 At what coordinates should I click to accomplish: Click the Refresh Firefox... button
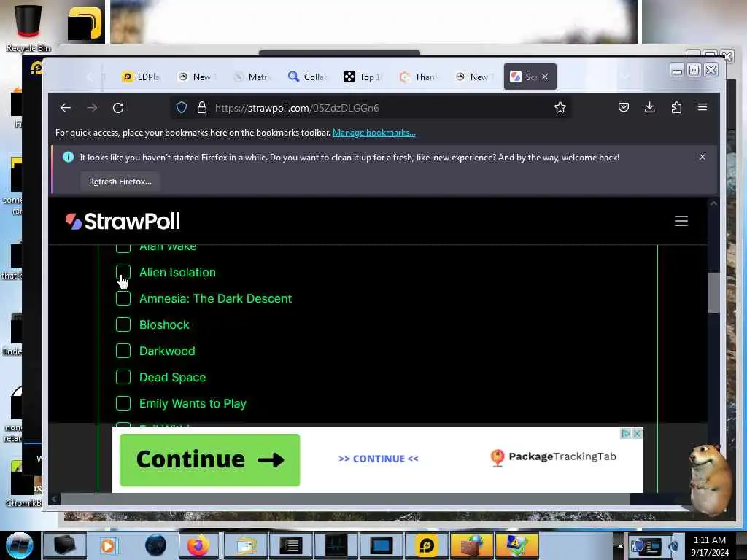pyautogui.click(x=120, y=182)
